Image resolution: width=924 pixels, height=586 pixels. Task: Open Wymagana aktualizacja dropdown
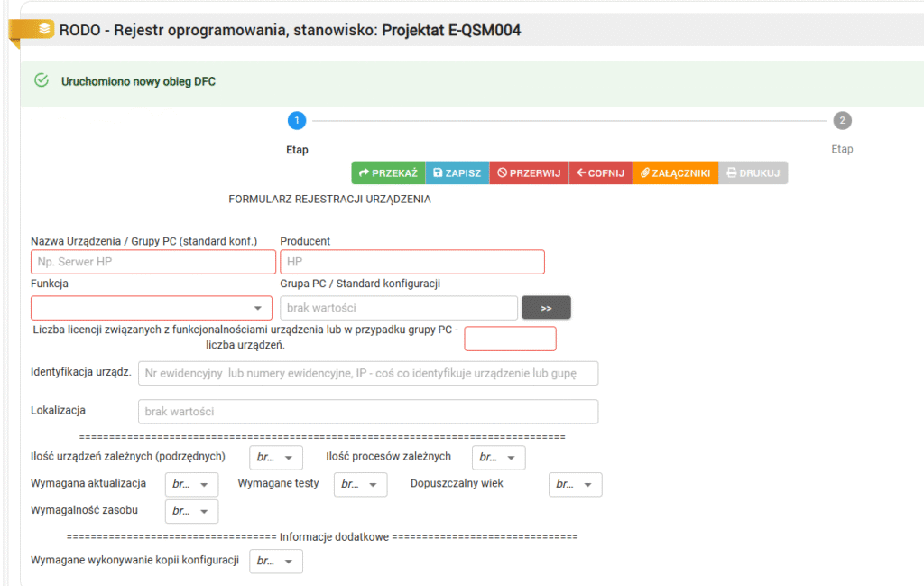point(192,485)
